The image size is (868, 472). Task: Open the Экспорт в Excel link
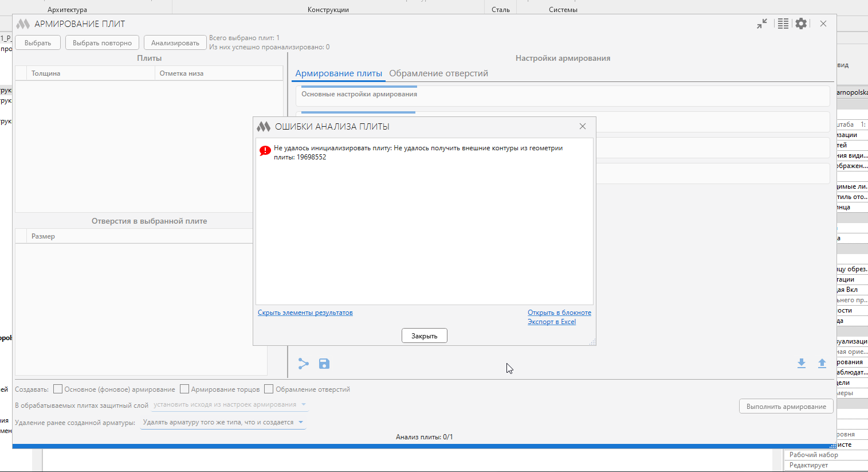[551, 322]
